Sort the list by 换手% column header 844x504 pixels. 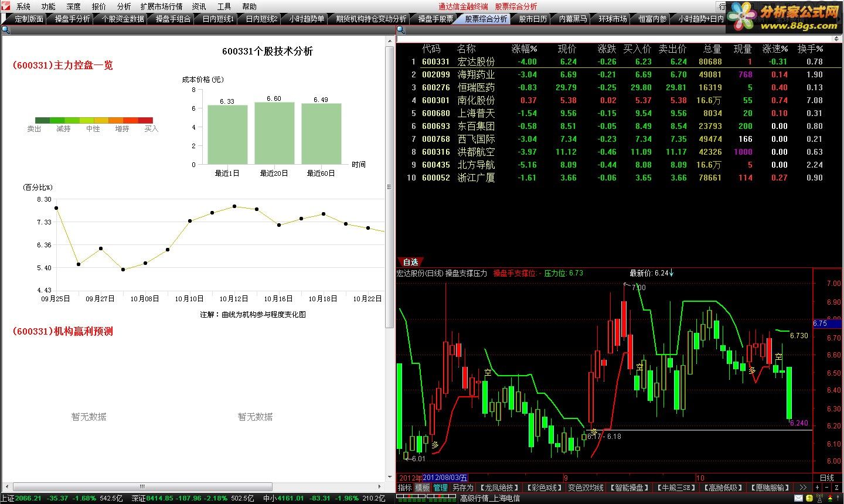[811, 49]
